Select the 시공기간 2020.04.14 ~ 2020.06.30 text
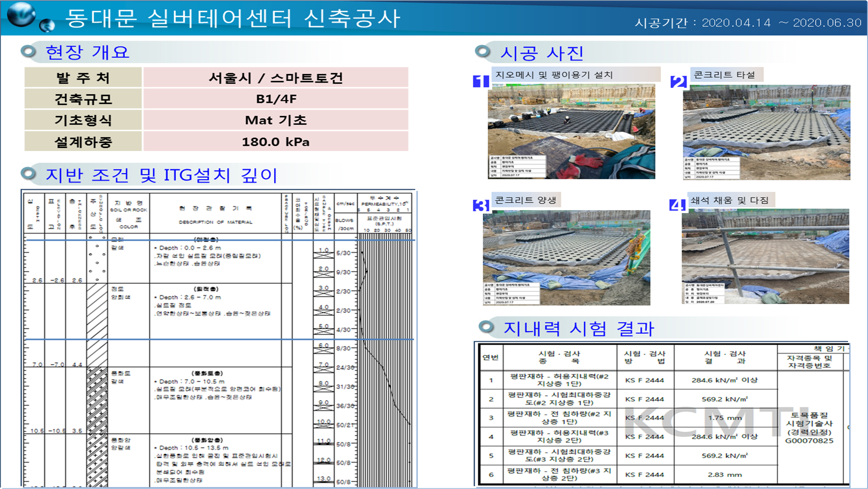868x489 pixels. click(748, 23)
